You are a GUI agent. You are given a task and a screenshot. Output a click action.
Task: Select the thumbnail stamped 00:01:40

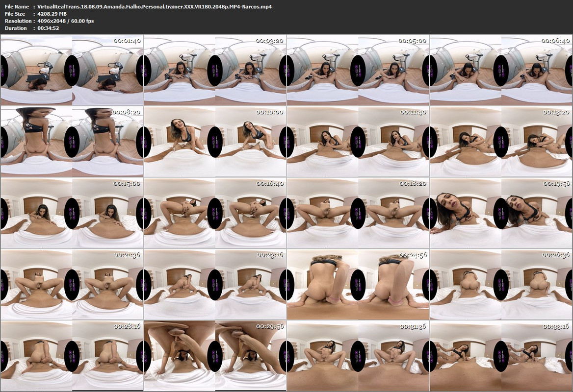pyautogui.click(x=72, y=70)
